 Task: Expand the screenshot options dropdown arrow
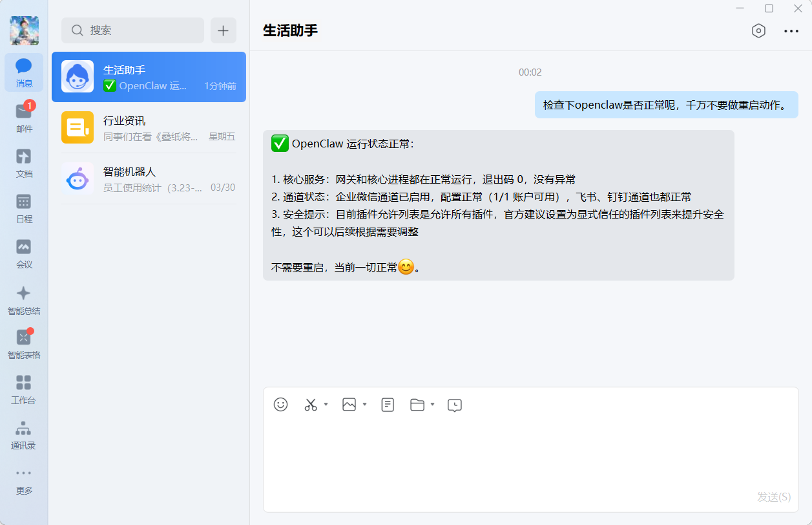pos(326,405)
